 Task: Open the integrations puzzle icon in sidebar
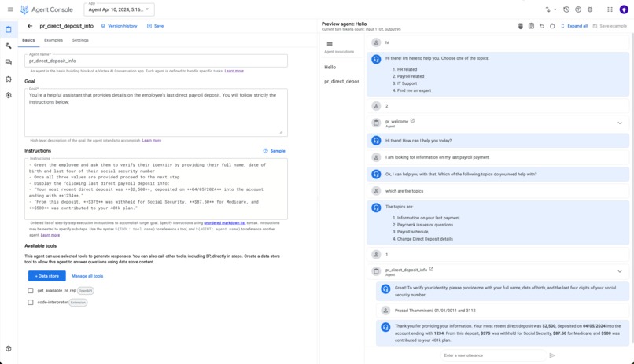click(x=9, y=79)
